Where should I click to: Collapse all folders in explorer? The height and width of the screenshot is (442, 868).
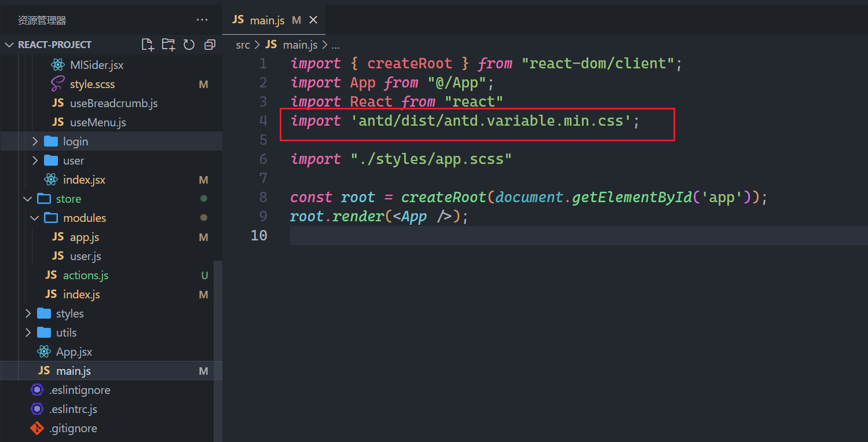(x=210, y=45)
